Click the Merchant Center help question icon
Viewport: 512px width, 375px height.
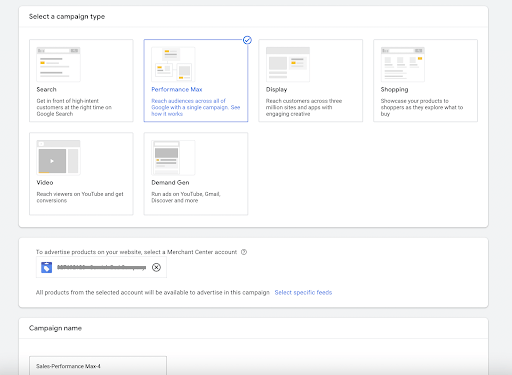(244, 252)
